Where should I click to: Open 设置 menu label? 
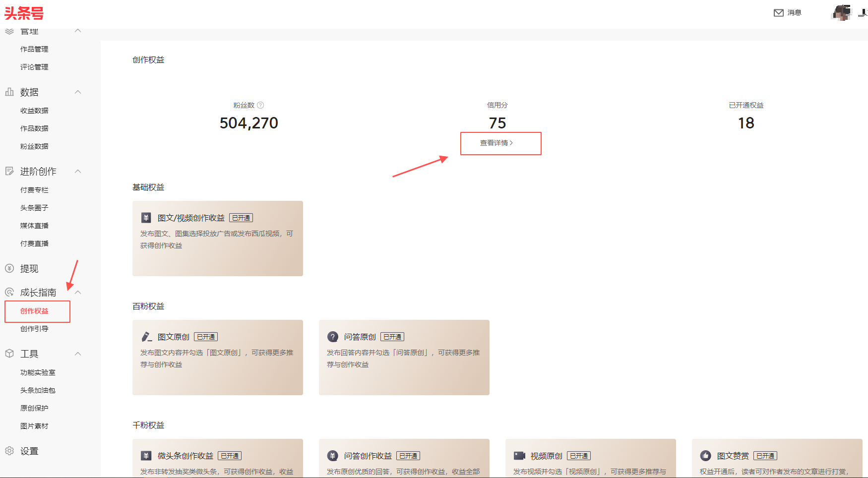click(29, 451)
